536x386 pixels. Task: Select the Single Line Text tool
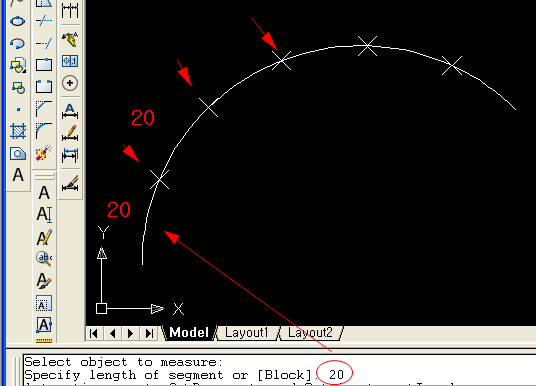point(44,215)
